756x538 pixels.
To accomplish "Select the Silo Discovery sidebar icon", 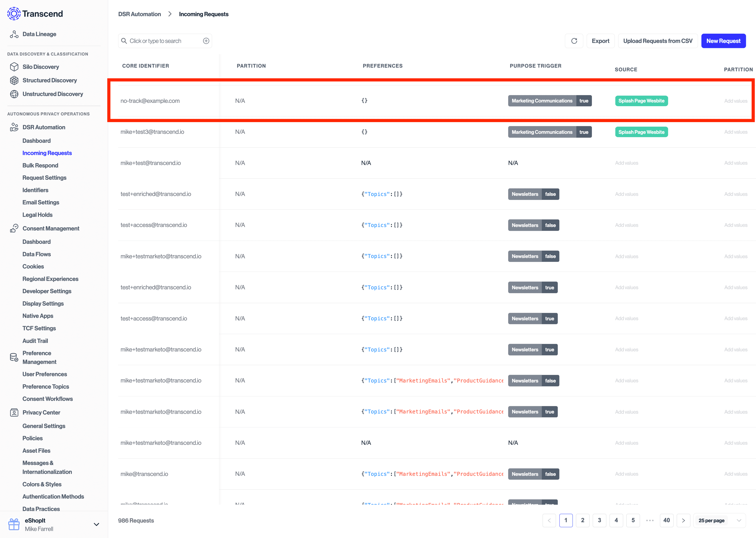I will [x=14, y=67].
